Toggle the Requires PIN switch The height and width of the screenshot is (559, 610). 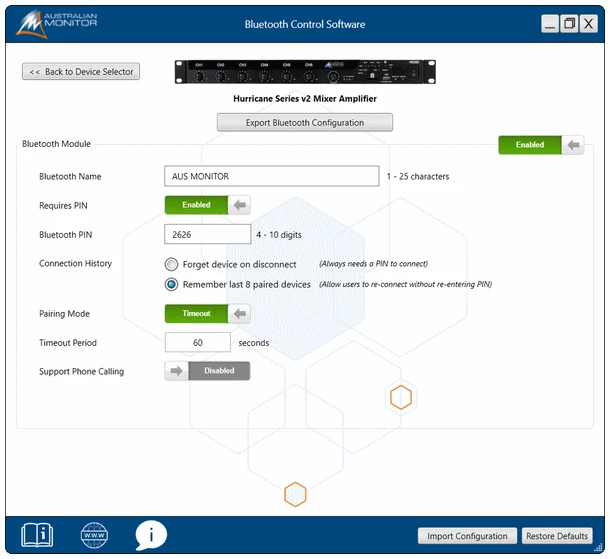tap(207, 205)
